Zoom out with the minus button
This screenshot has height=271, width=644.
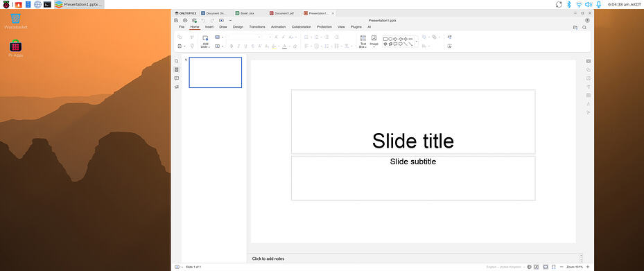tap(562, 267)
